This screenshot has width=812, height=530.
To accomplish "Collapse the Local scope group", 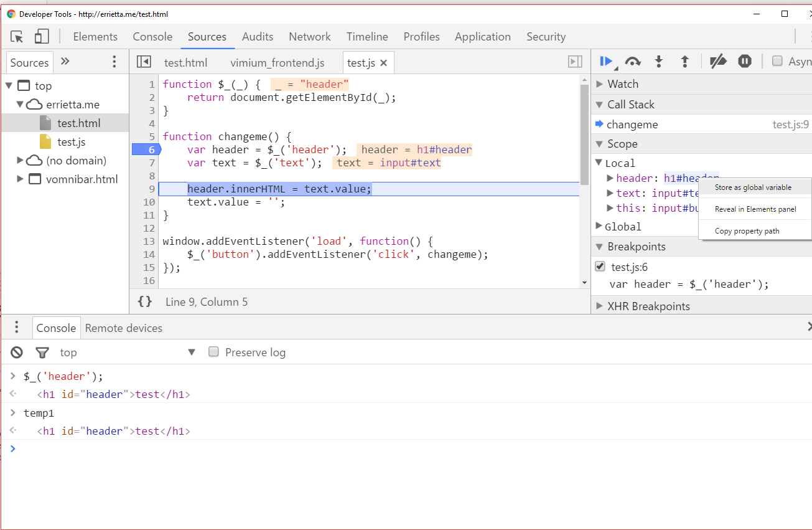I will click(x=599, y=163).
